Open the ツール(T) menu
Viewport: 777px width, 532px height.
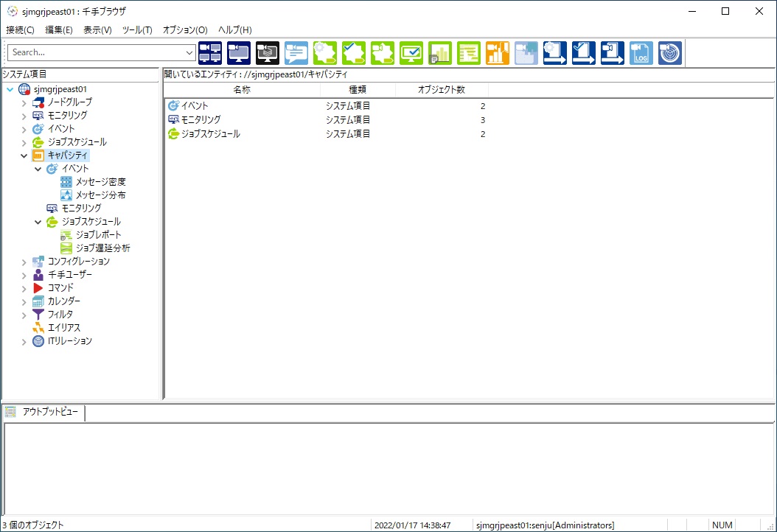(137, 30)
